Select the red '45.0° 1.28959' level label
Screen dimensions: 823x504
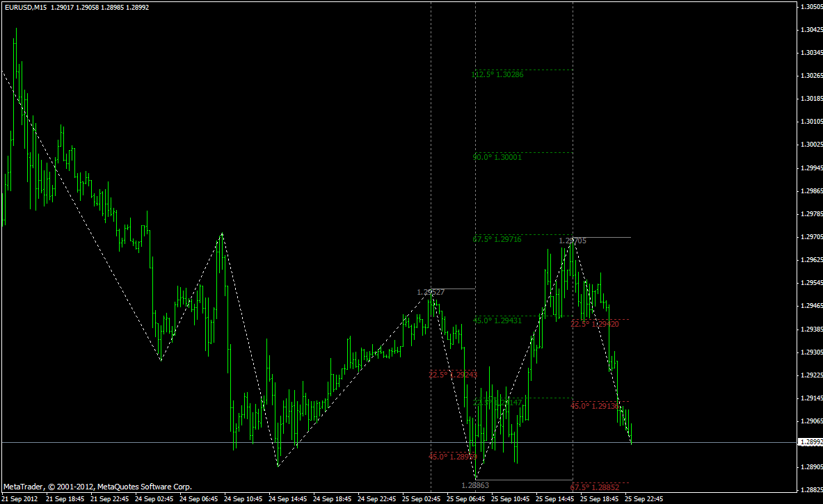coord(453,457)
